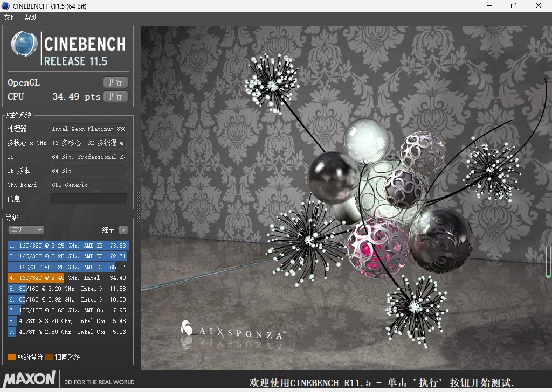
Task: Select ranking row 5 scoring 11.58
Action: point(68,289)
